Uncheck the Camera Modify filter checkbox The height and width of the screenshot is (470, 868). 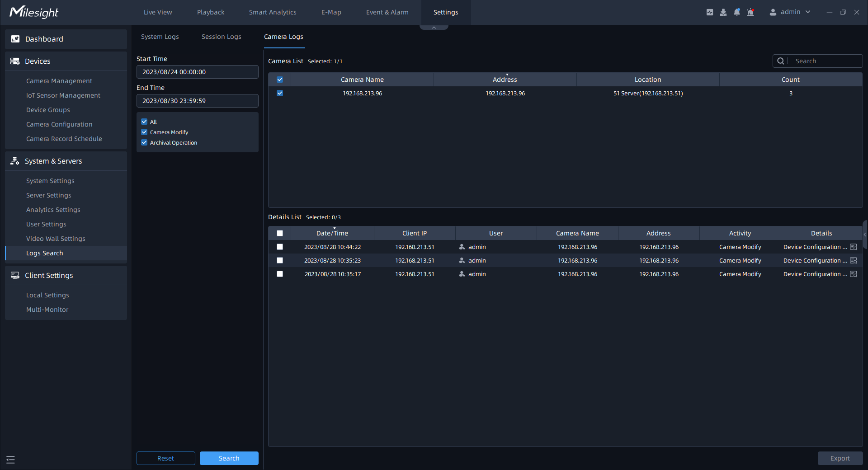coord(144,132)
